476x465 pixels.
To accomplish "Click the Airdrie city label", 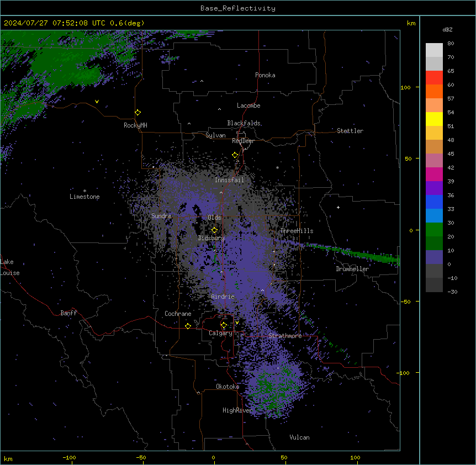I will [x=223, y=297].
